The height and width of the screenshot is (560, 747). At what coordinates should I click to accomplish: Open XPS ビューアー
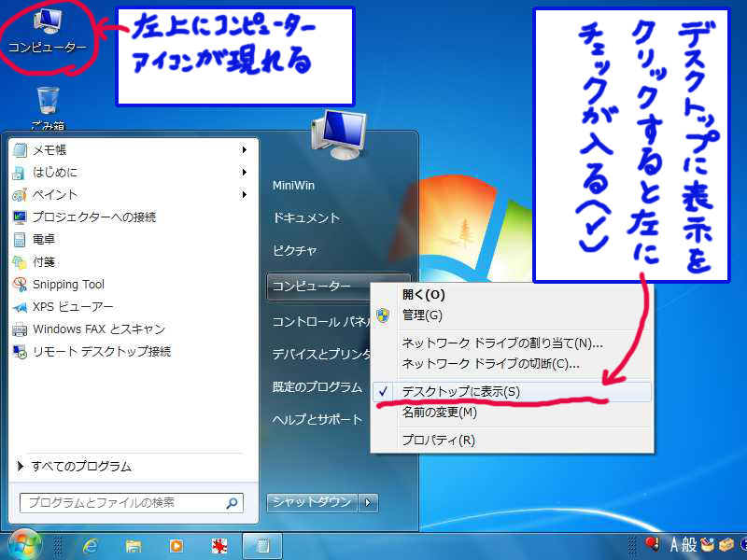pyautogui.click(x=70, y=307)
